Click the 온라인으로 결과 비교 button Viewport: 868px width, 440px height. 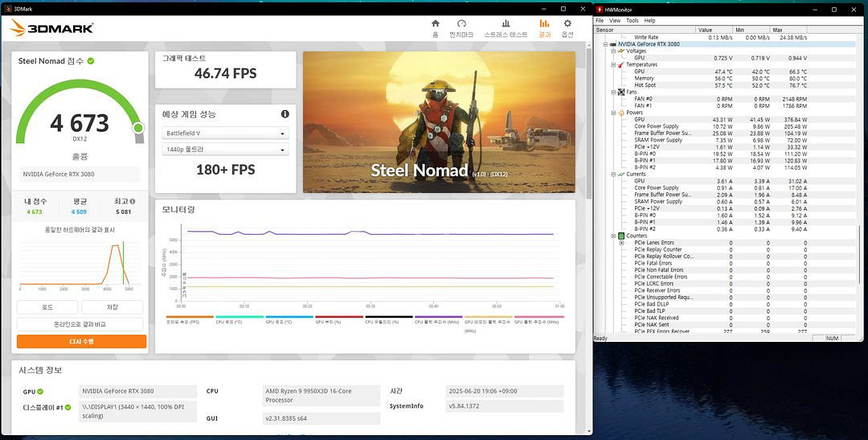coord(80,324)
